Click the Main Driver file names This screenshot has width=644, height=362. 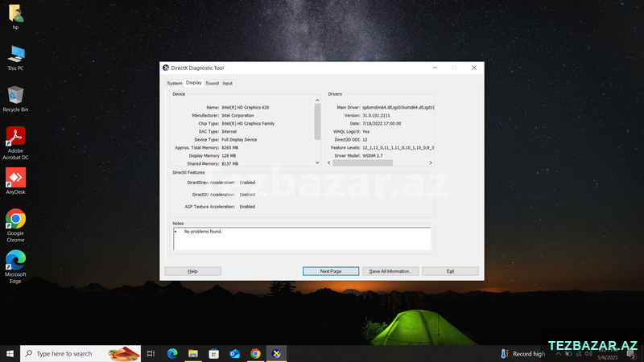click(x=398, y=108)
